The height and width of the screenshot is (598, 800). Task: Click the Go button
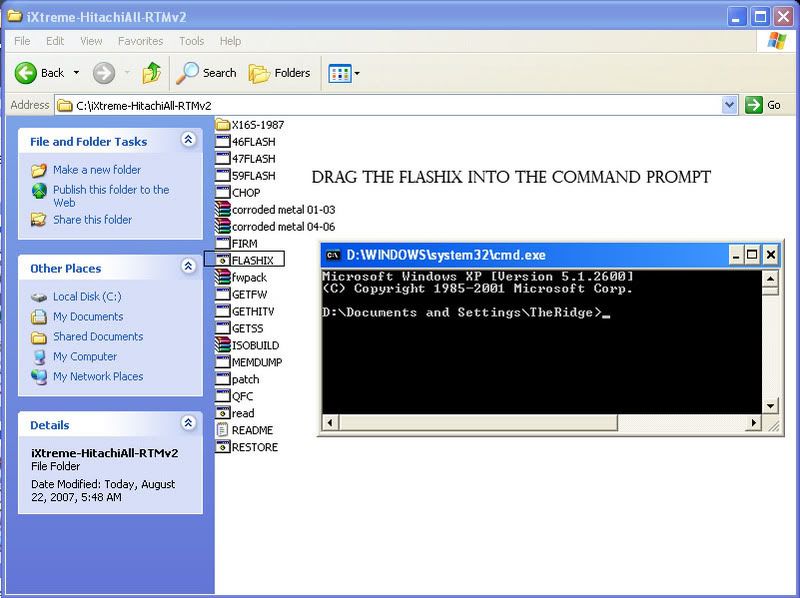tap(763, 105)
